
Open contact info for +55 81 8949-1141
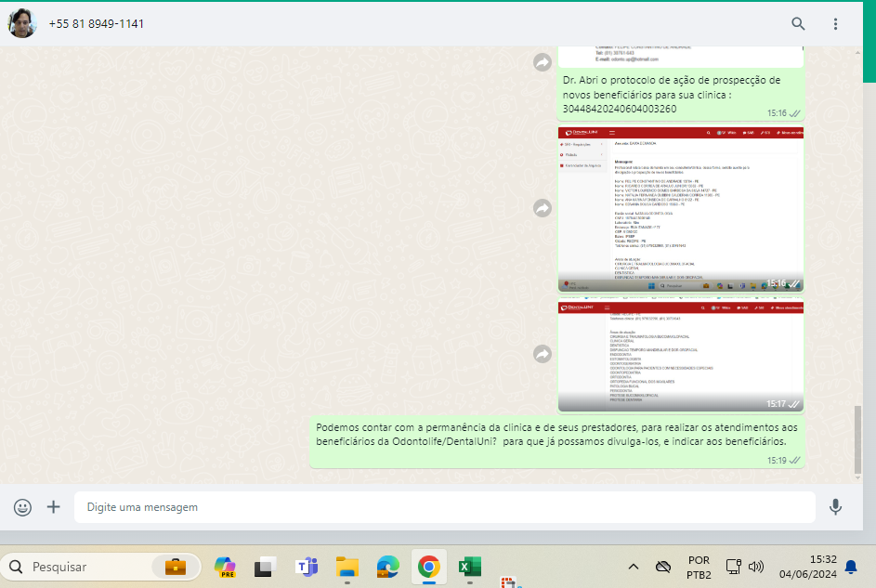pyautogui.click(x=96, y=24)
